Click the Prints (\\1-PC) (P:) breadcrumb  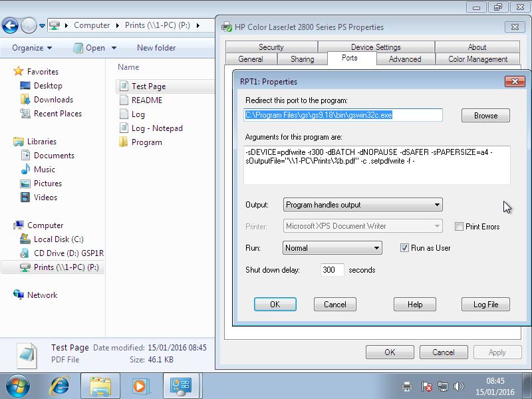pyautogui.click(x=158, y=25)
